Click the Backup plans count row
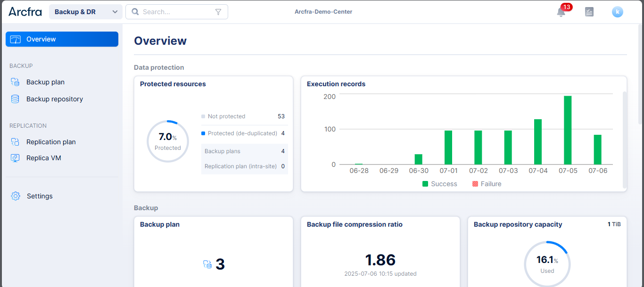 [x=244, y=151]
